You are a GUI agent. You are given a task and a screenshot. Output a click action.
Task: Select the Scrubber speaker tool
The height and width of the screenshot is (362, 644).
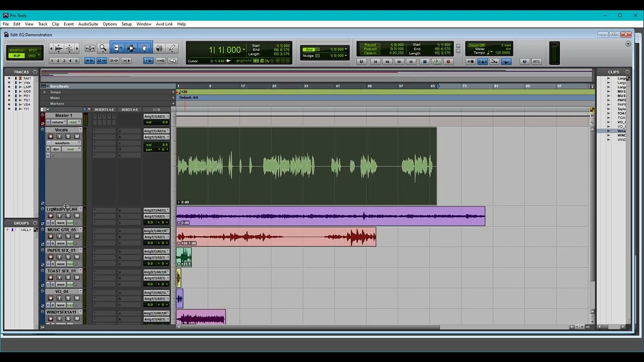click(159, 48)
